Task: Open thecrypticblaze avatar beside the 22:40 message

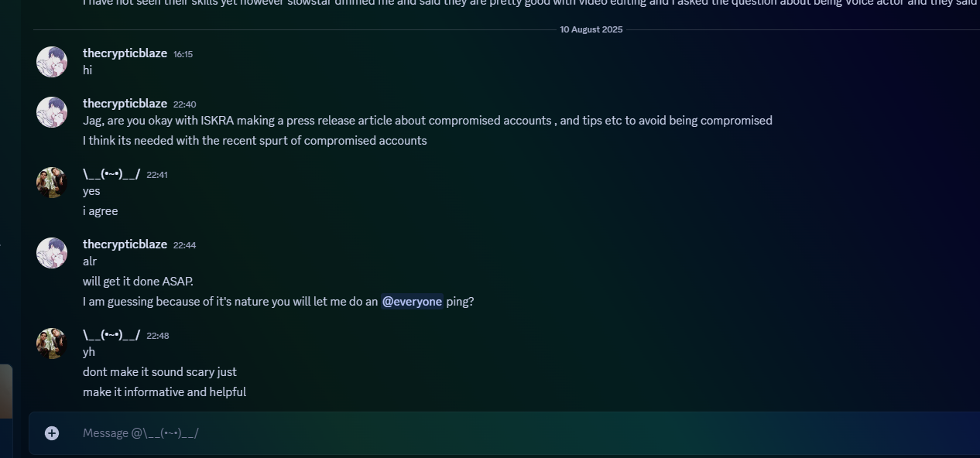Action: click(x=52, y=112)
